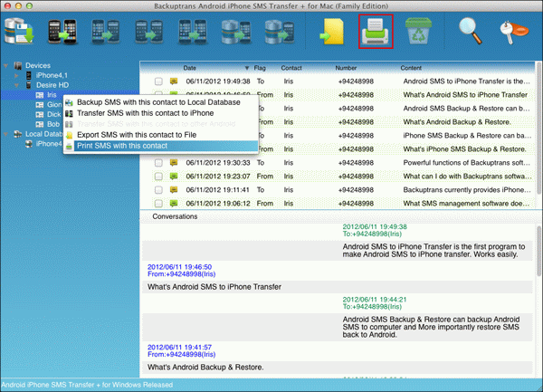Viewport: 543px width, 392px height.
Task: Select iPhone4 under Local Database
Action: 49,144
